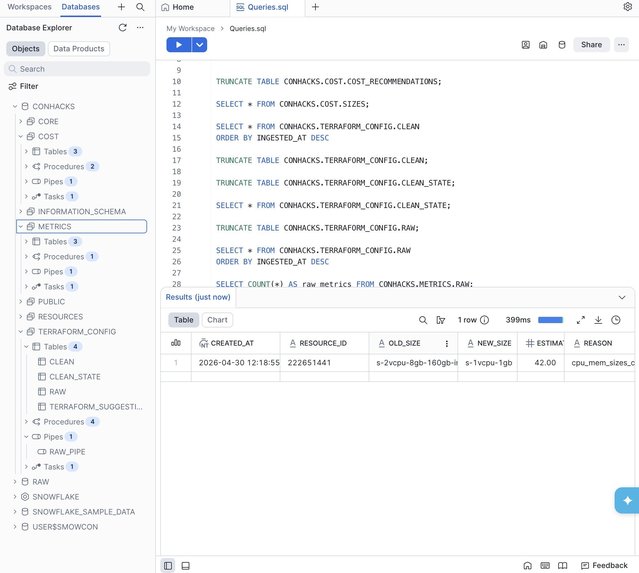The width and height of the screenshot is (639, 573).
Task: Collapse the results panel chevron
Action: coord(622,298)
